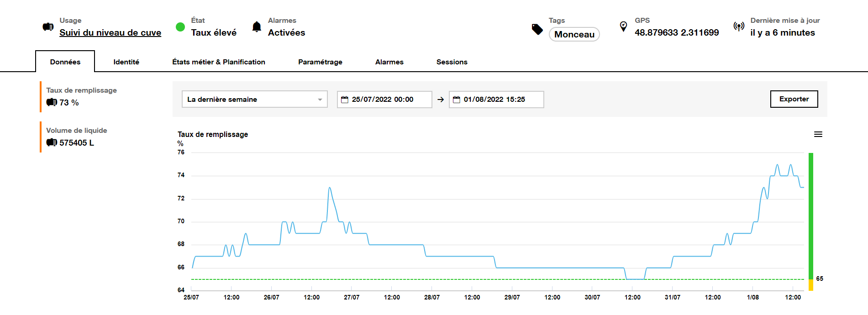Open the chart hamburger menu
This screenshot has width=868, height=315.
tap(818, 134)
